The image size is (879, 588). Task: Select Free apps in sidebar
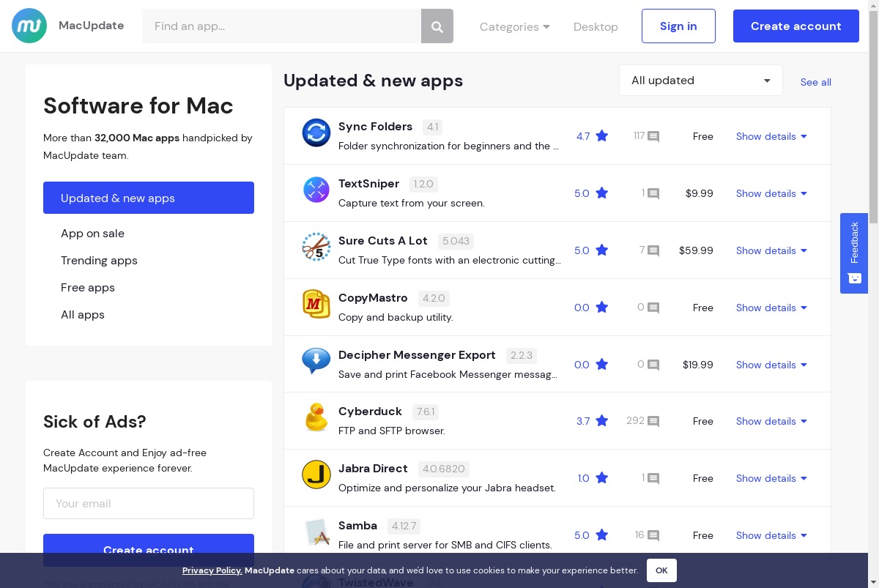88,288
